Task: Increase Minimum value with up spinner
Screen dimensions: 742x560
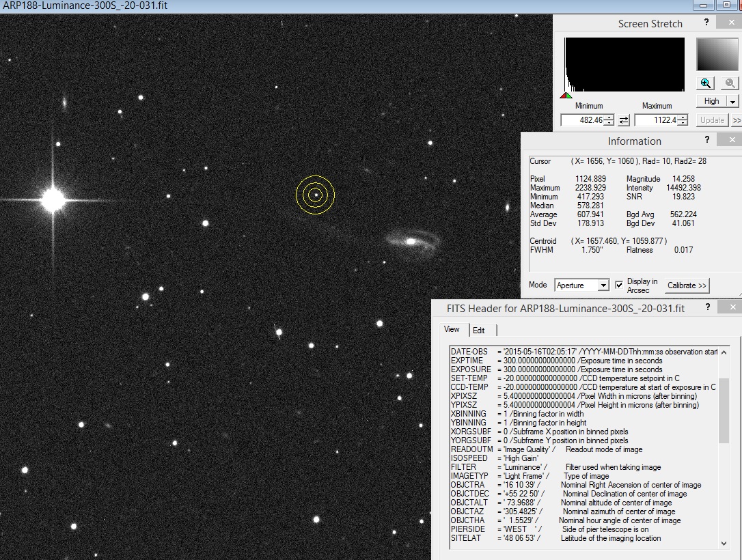Action: [x=609, y=117]
